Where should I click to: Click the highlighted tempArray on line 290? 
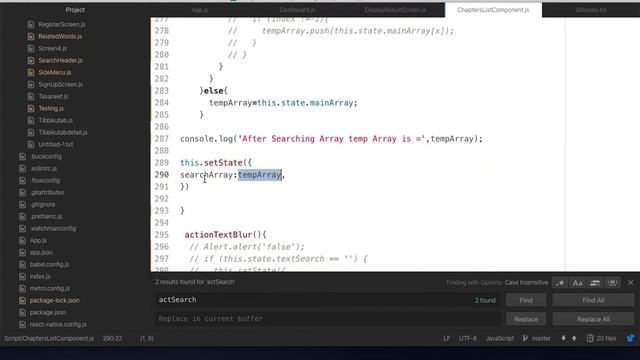[x=260, y=175]
